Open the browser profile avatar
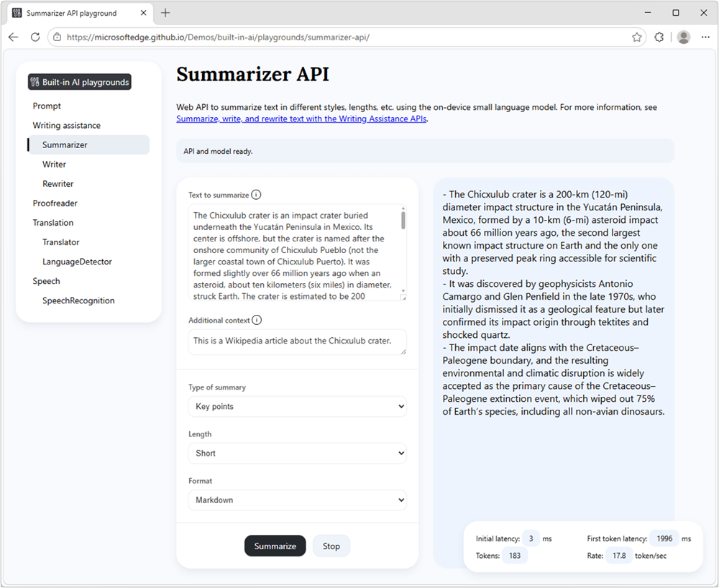 [683, 37]
